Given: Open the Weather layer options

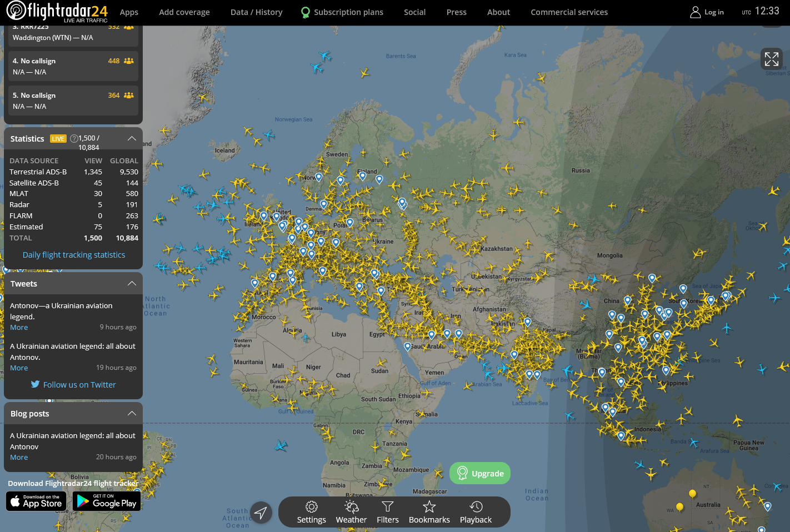Looking at the screenshot, I should click(351, 511).
